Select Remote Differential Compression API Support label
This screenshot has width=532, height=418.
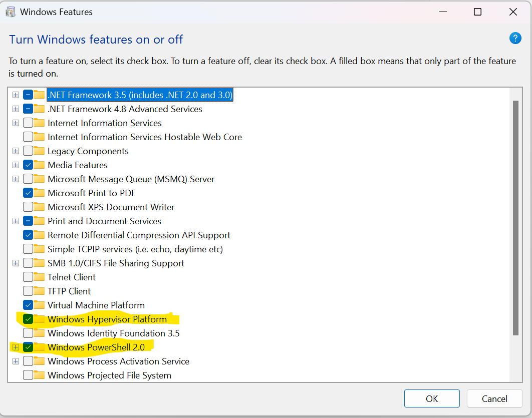pos(139,235)
